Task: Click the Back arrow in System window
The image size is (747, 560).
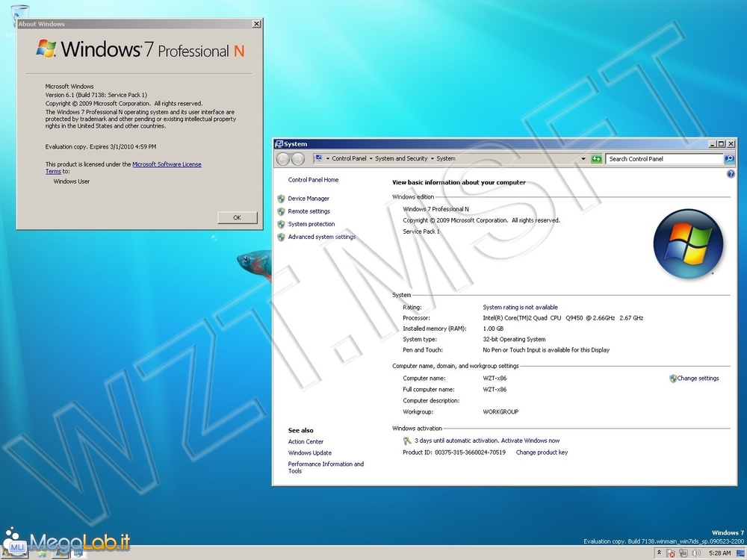Action: coord(282,159)
